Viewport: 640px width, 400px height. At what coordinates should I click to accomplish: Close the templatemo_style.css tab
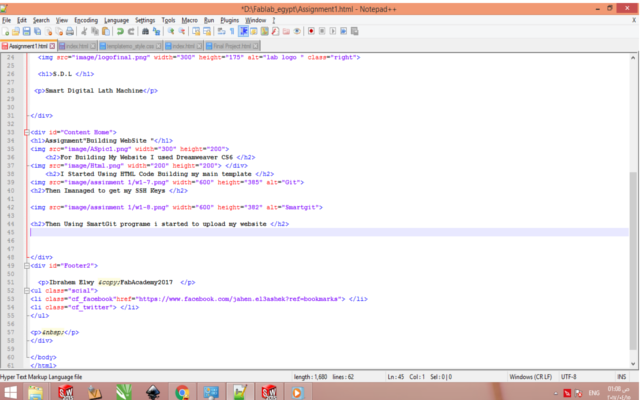[158, 46]
